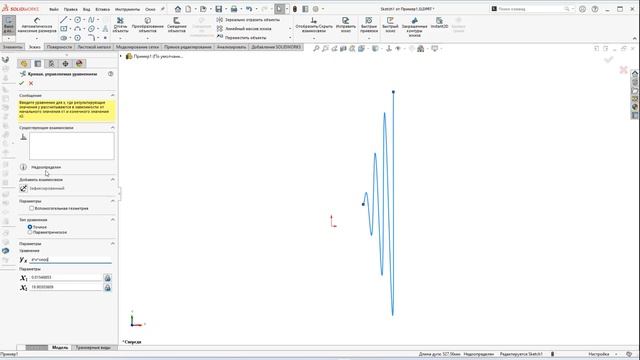Select the Rectangle sketch tool
Screen dimensions: 640x360
point(64,29)
